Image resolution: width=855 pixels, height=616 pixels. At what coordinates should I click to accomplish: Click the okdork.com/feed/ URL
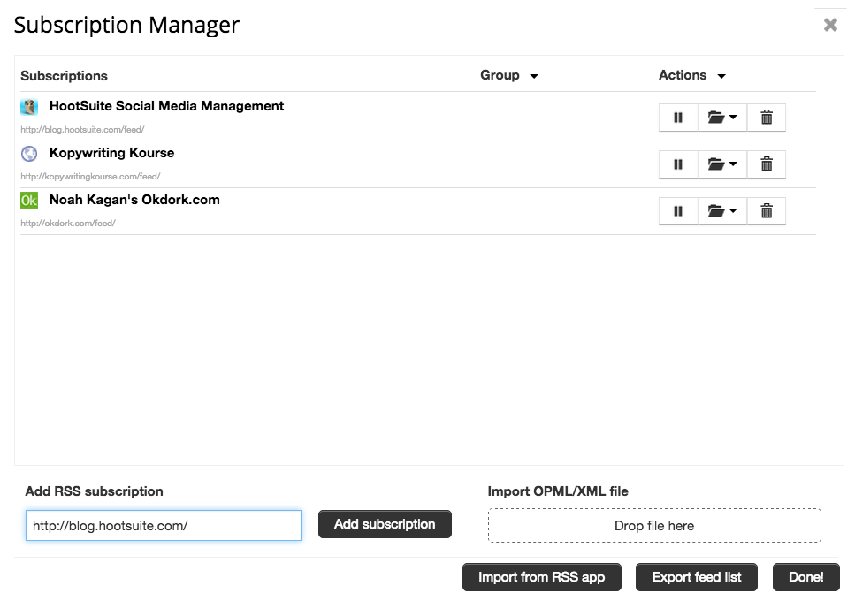tap(68, 224)
